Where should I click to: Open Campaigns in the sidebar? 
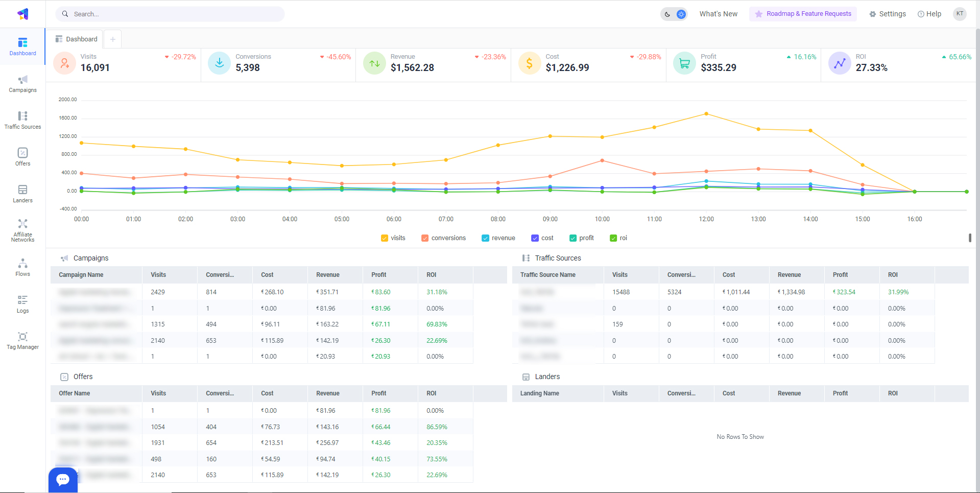click(x=22, y=84)
